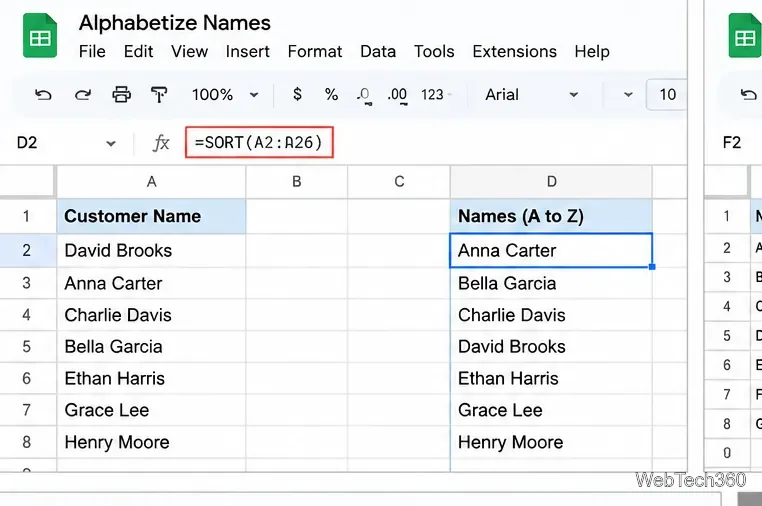Click the formula bar with =SORT(A2:A26)
The image size is (762, 506).
coord(259,142)
